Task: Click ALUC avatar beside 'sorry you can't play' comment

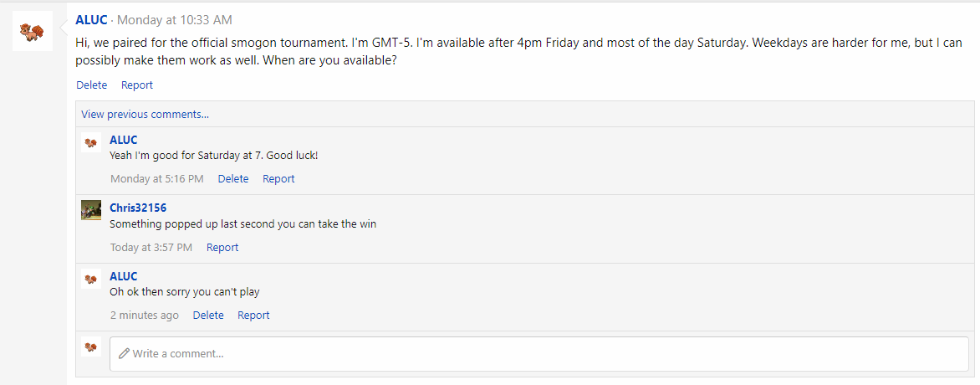Action: point(91,279)
